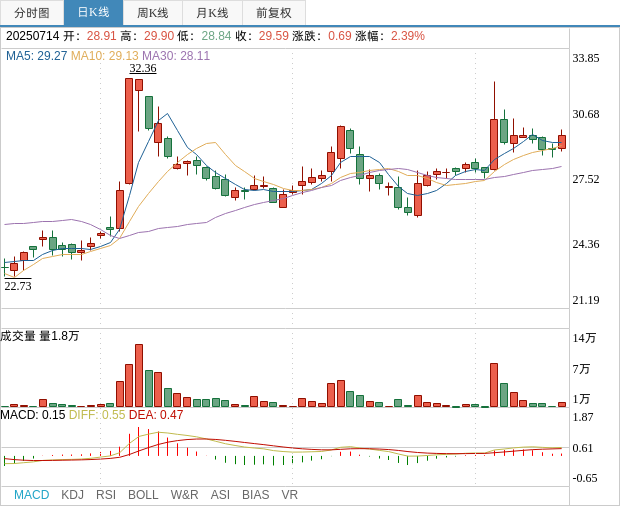The image size is (620, 506).
Task: Select the ASI indicator
Action: pos(220,495)
